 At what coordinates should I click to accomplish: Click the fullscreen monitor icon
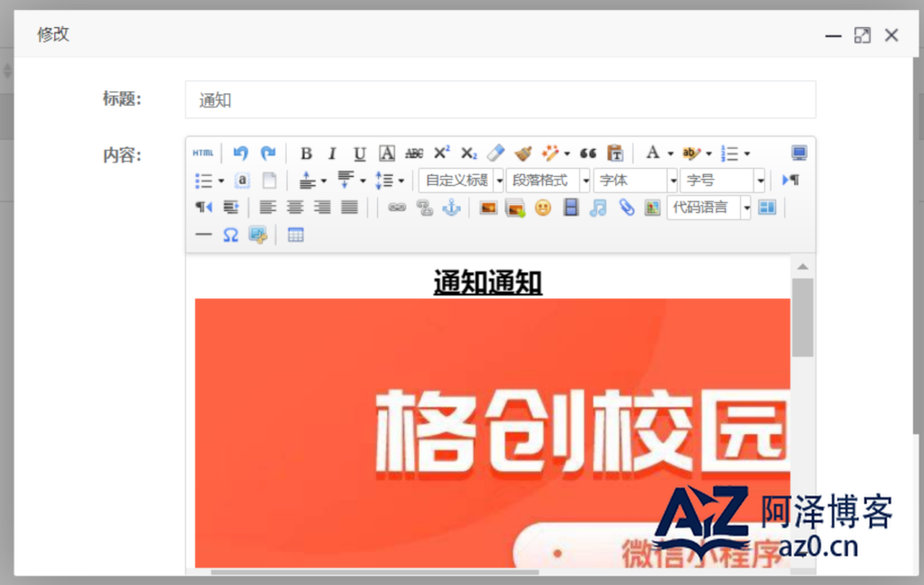(x=799, y=153)
